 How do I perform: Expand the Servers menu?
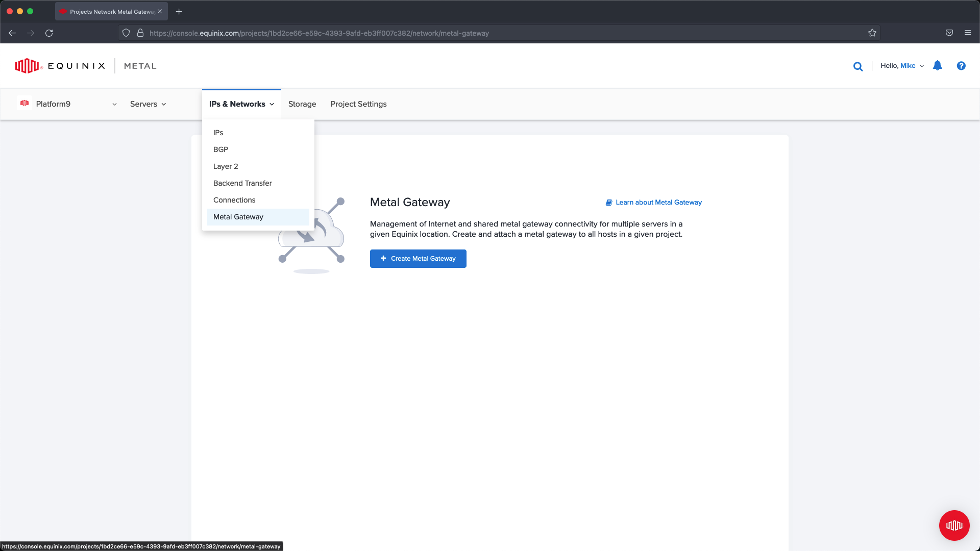[148, 104]
